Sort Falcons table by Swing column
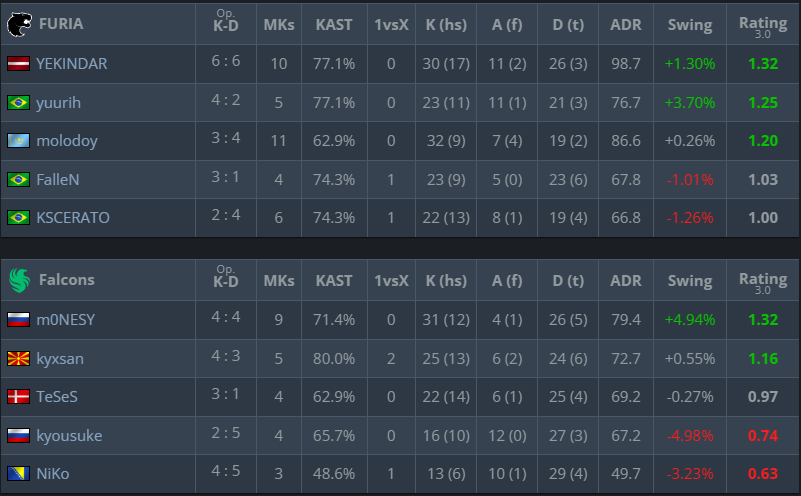The image size is (801, 496). click(x=690, y=280)
